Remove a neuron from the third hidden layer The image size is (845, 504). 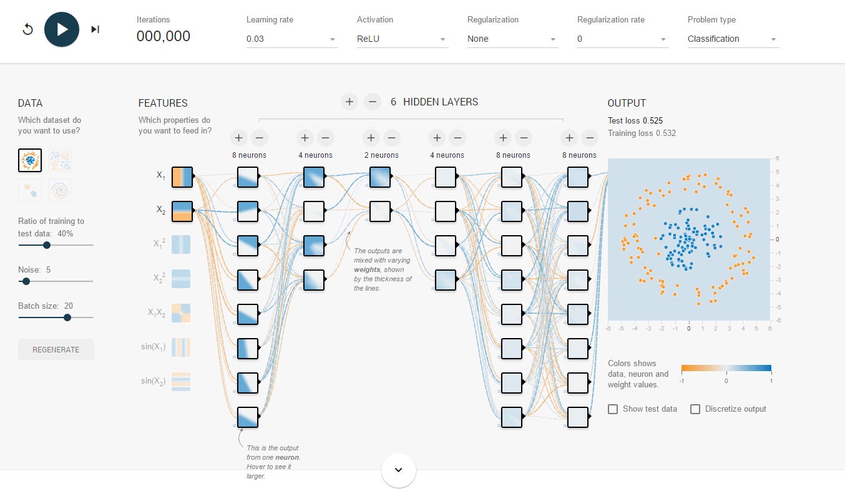click(x=391, y=138)
